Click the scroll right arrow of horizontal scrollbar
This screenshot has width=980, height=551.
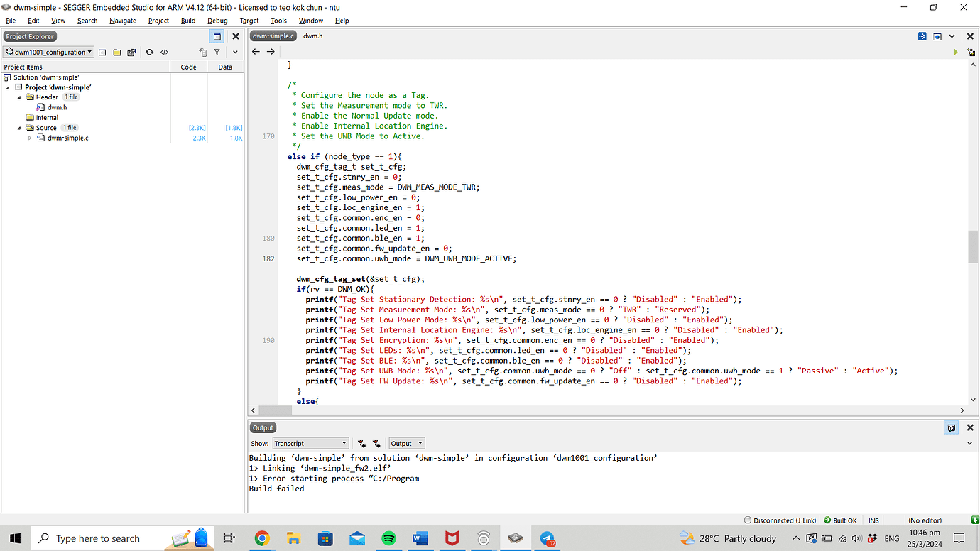point(963,410)
